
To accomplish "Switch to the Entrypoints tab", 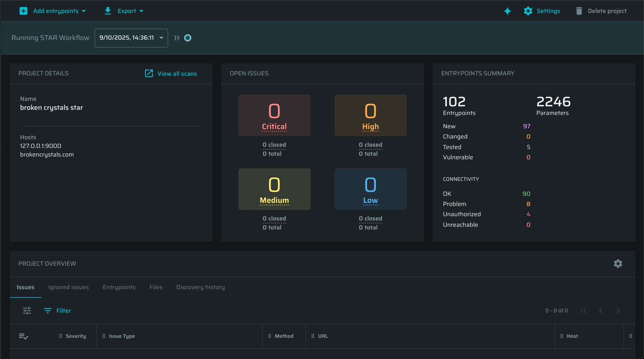I will coord(119,287).
